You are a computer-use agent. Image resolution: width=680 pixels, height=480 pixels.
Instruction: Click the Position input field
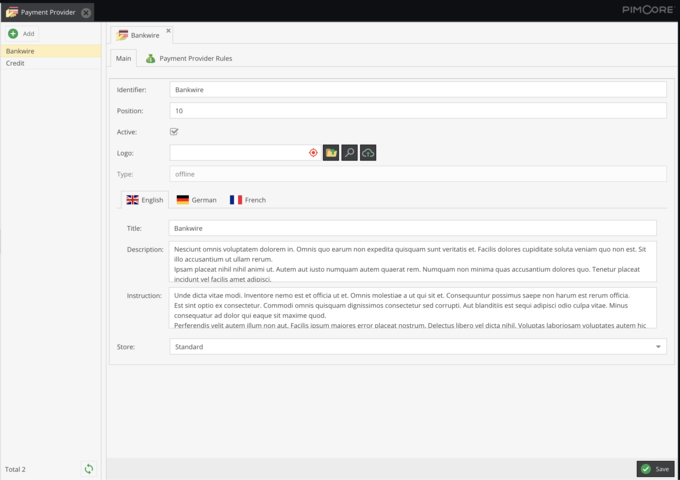click(418, 111)
